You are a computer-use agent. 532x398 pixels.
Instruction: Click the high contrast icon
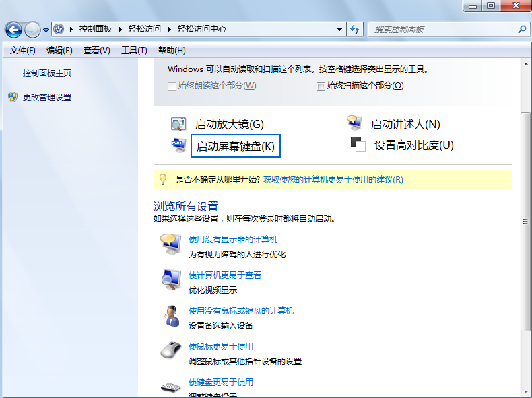pyautogui.click(x=358, y=143)
